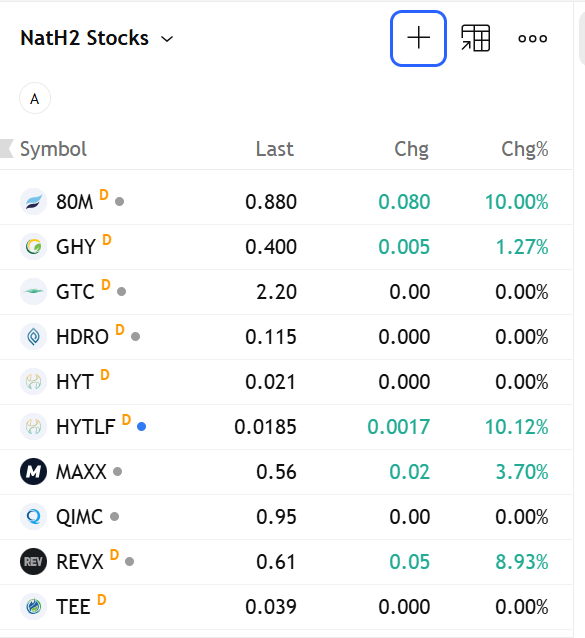
Task: Select the HDRO symbol name
Action: (83, 337)
